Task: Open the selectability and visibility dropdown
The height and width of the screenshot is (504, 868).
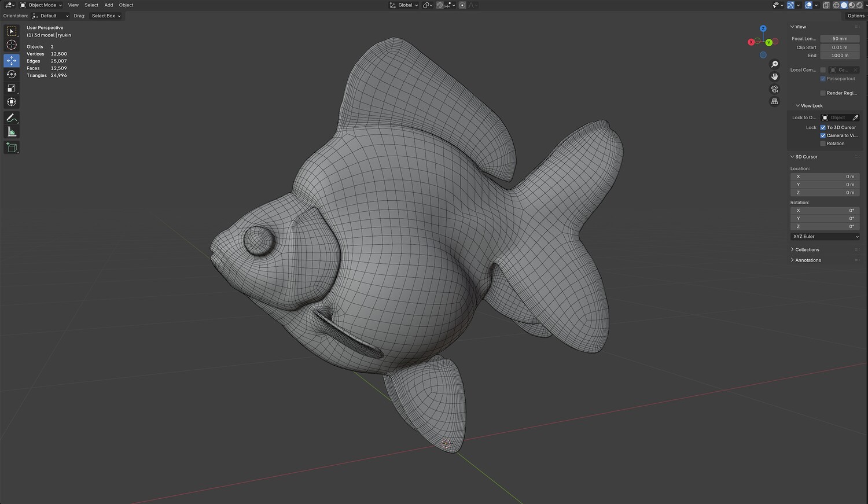Action: click(x=777, y=5)
